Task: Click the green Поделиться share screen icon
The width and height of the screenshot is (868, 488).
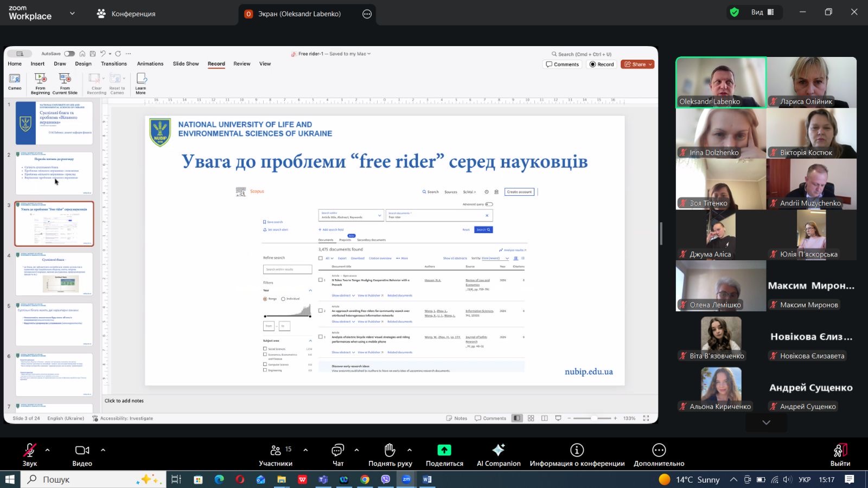Action: pyautogui.click(x=444, y=451)
